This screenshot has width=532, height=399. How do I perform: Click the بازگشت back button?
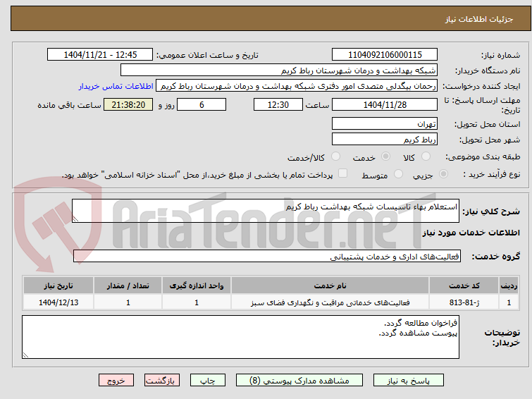[162, 381]
